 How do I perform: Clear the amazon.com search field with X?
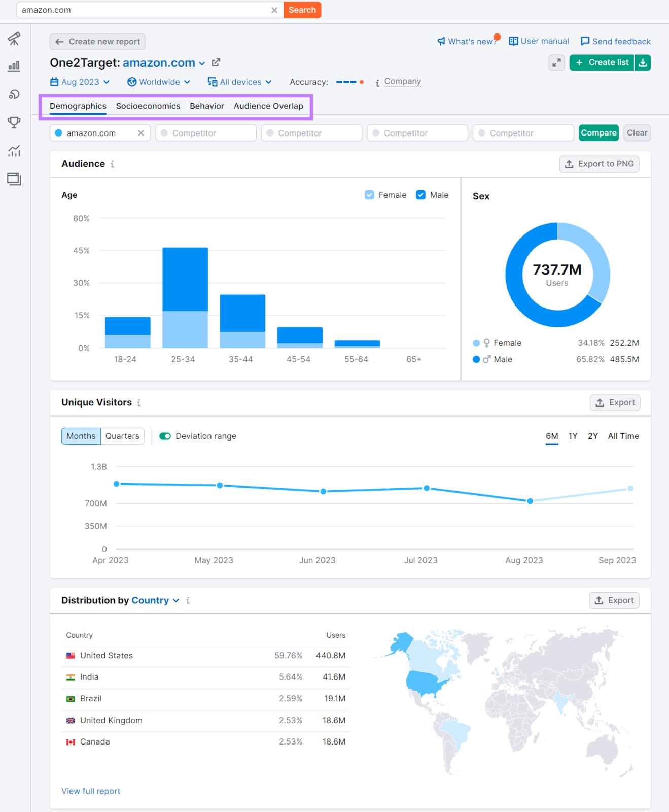coord(274,10)
